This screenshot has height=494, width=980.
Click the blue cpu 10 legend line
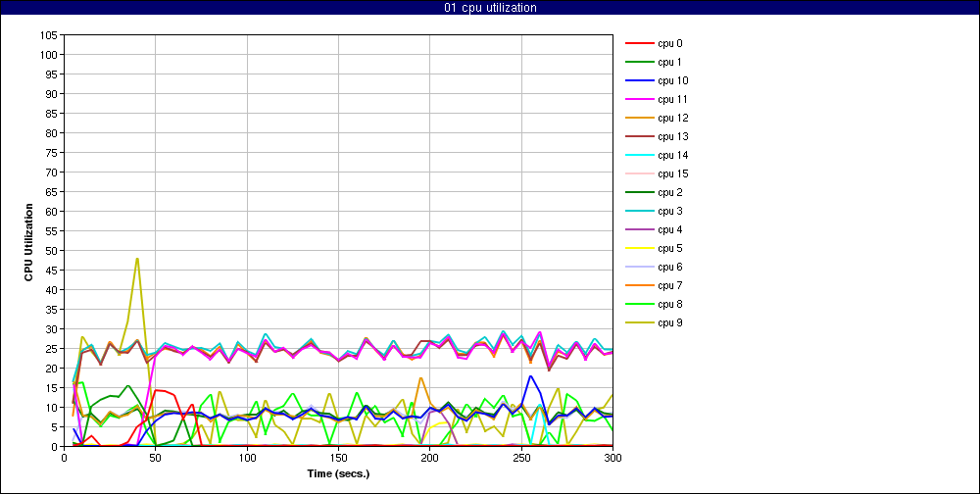(x=639, y=80)
